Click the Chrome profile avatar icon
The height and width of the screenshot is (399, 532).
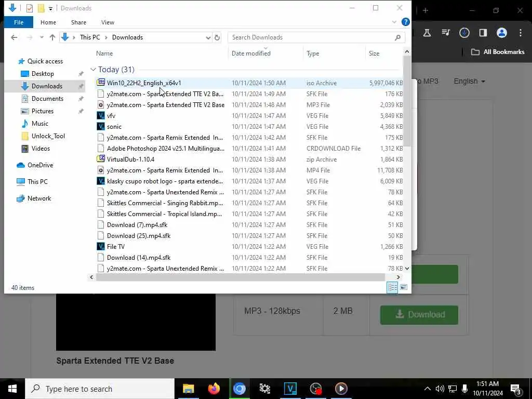501,33
